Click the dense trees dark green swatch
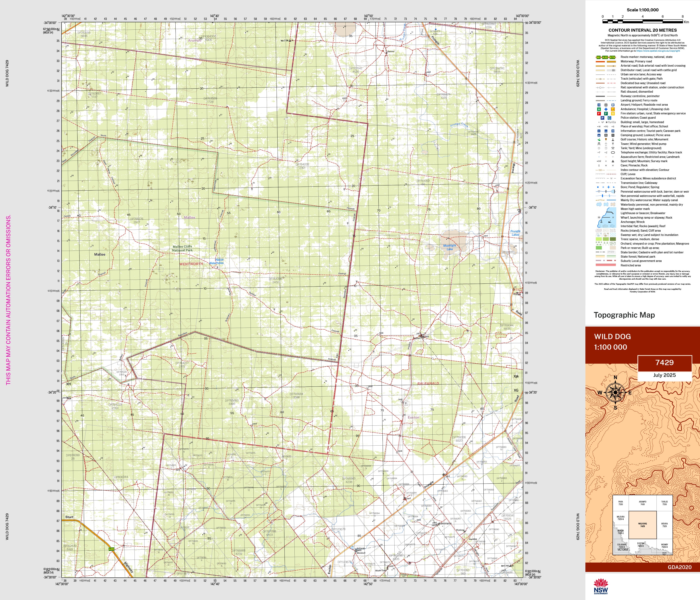 (x=613, y=239)
